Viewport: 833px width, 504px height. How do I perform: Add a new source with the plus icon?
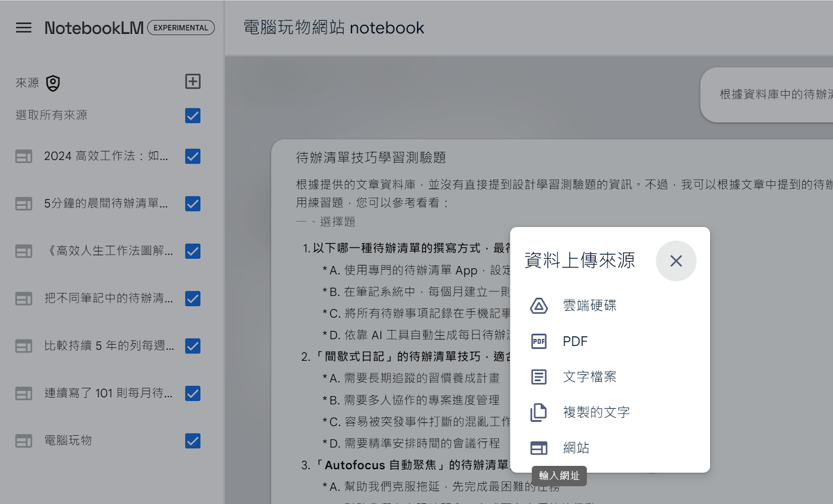coord(193,81)
